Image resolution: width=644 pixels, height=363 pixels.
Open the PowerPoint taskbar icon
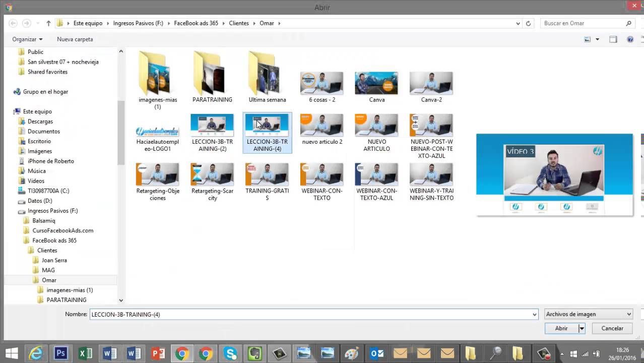tap(158, 353)
